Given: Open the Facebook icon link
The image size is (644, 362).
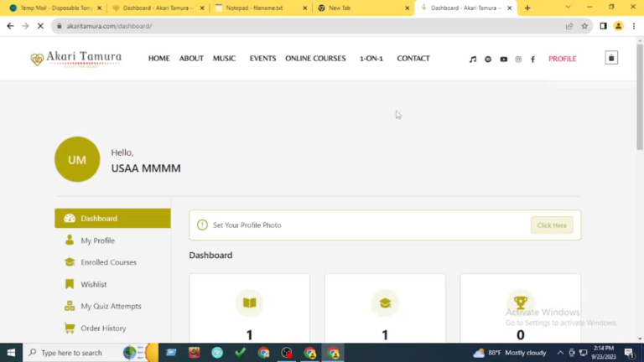Looking at the screenshot, I should tap(532, 59).
